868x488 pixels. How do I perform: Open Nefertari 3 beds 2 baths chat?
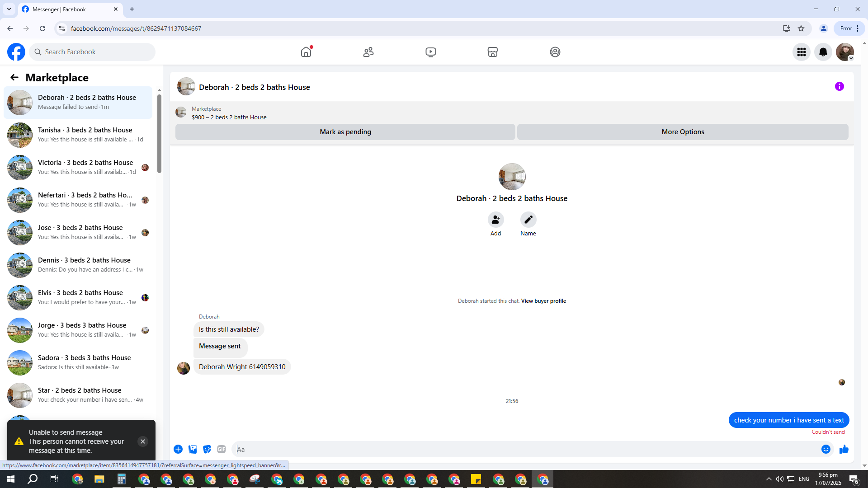pyautogui.click(x=78, y=200)
